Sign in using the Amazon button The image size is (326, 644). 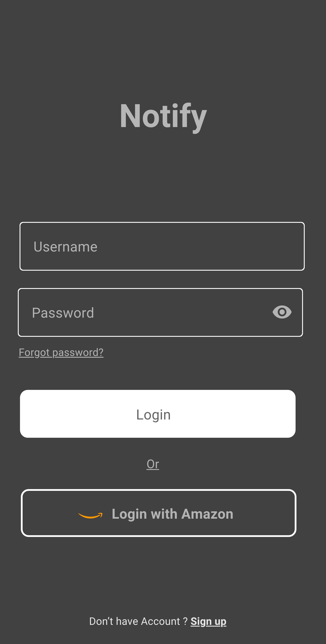pos(159,513)
